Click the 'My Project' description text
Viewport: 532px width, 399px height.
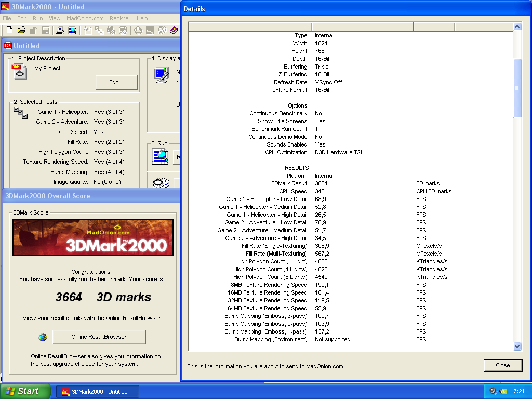(47, 68)
